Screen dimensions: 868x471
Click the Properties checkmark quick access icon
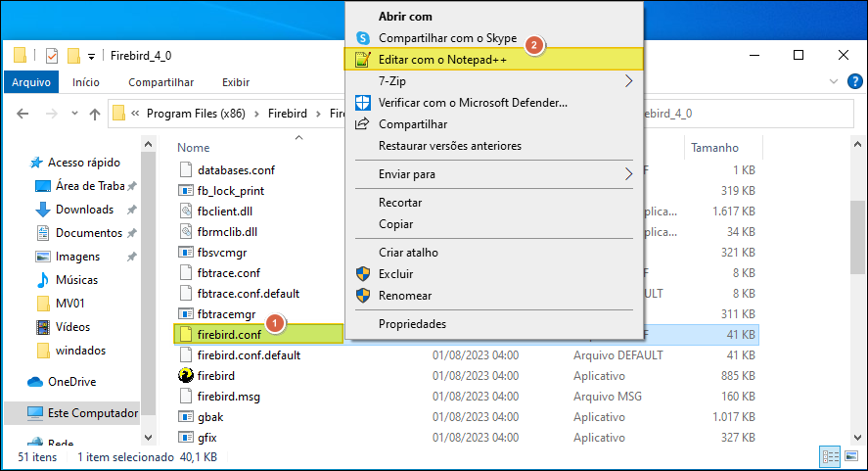click(x=52, y=56)
